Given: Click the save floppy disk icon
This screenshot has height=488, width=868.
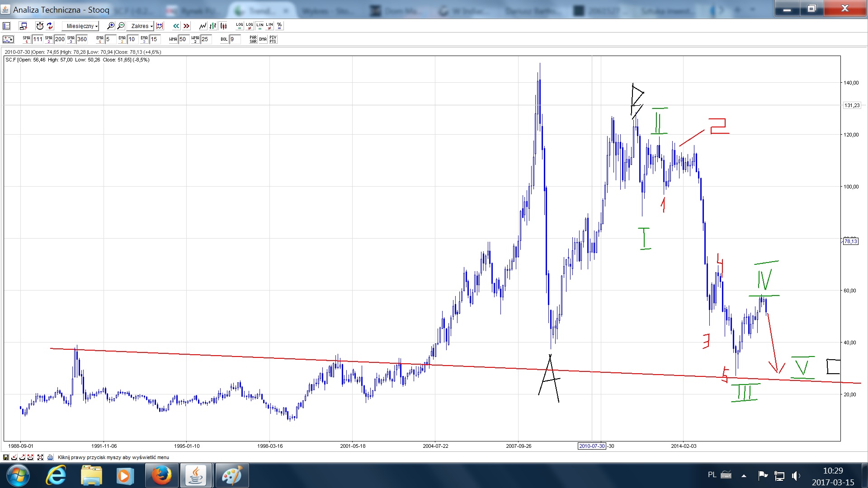Looking at the screenshot, I should pos(6,457).
